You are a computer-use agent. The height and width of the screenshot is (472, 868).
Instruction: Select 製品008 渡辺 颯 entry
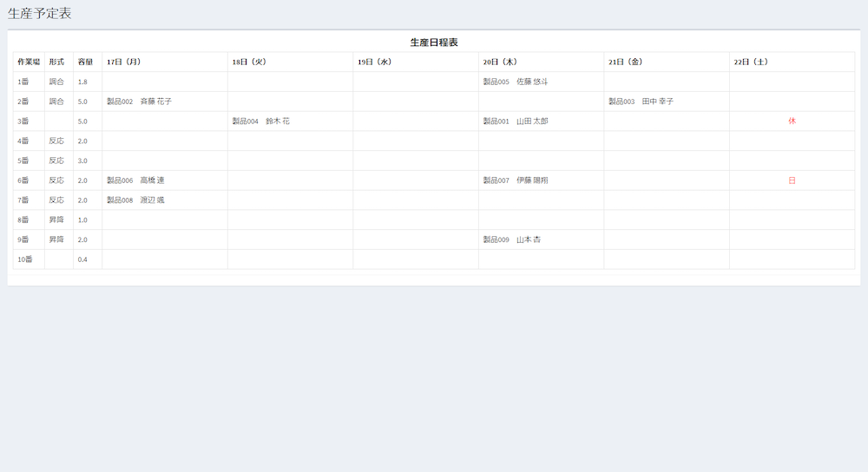point(135,200)
